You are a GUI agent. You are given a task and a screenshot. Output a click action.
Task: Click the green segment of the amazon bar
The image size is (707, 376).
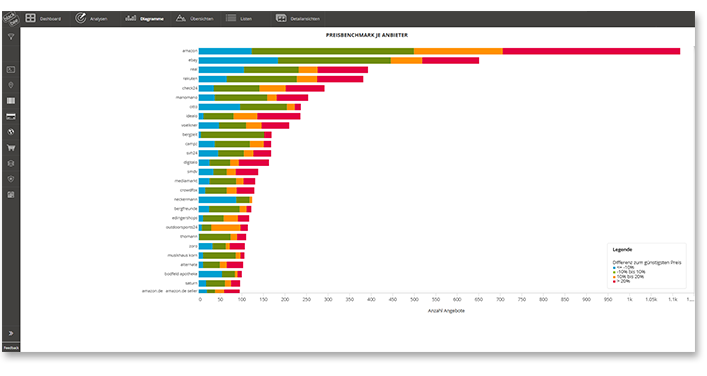[x=333, y=51]
